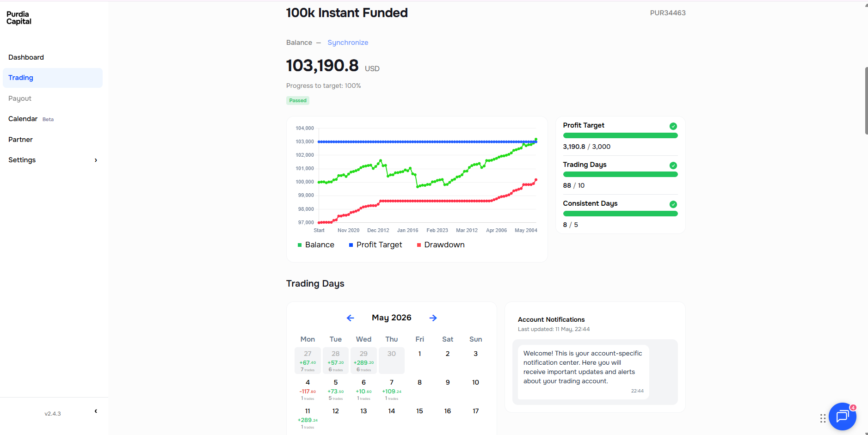Toggle Drawdown series in chart legend
868x435 pixels.
click(441, 245)
